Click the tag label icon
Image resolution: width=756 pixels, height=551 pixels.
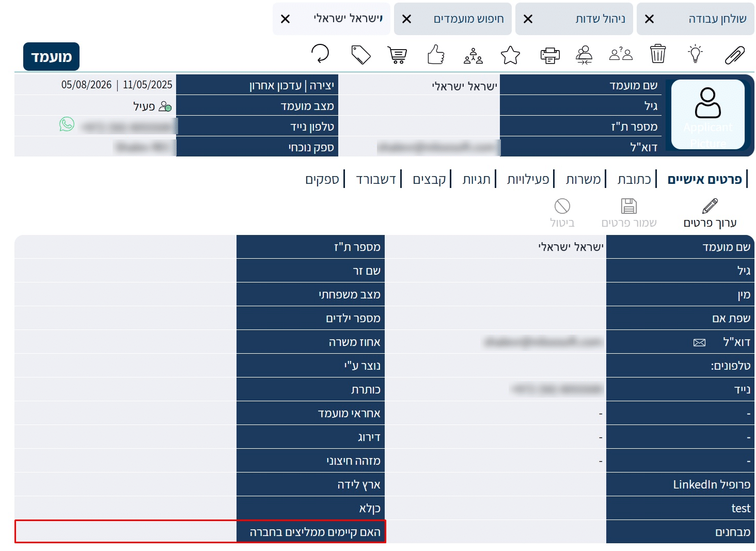point(361,55)
